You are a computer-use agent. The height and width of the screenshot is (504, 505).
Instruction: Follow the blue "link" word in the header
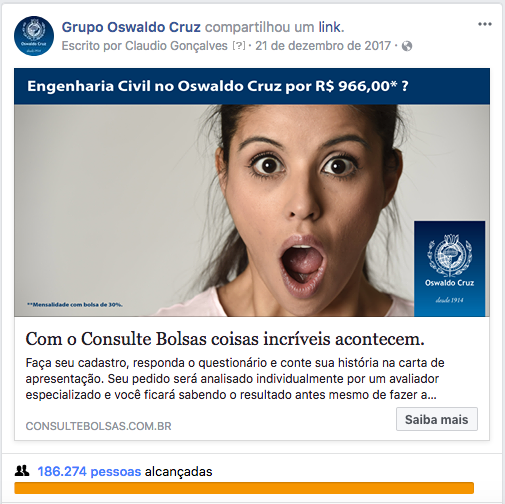[x=330, y=27]
